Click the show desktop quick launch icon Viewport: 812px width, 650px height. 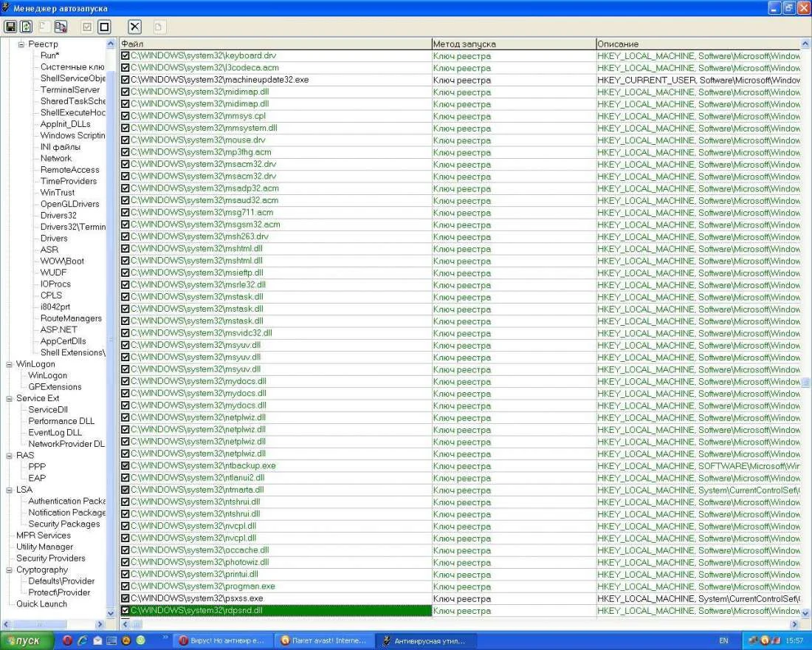[111, 640]
